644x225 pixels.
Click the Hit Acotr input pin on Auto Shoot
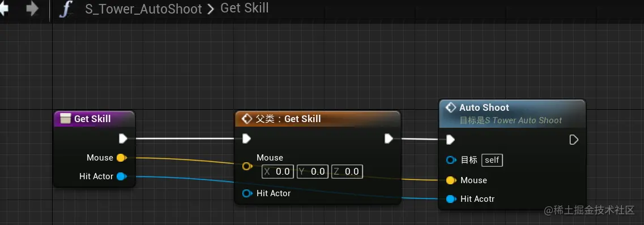click(451, 199)
